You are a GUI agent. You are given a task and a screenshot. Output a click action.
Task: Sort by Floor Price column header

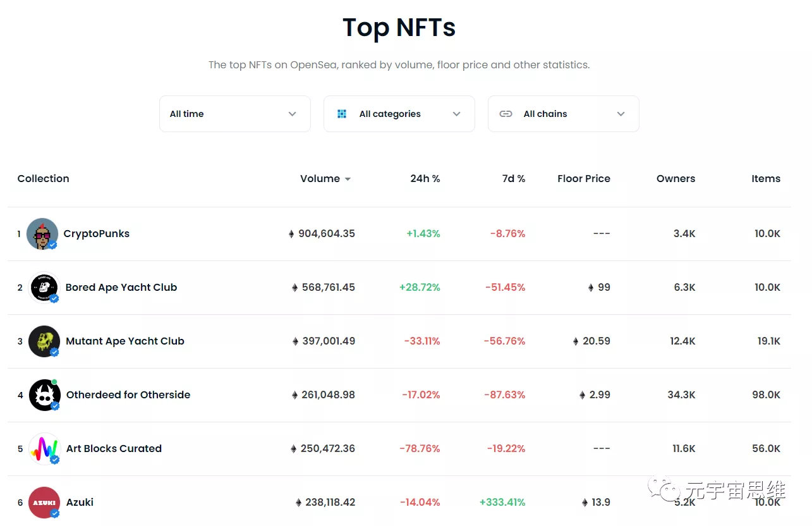[x=583, y=179]
